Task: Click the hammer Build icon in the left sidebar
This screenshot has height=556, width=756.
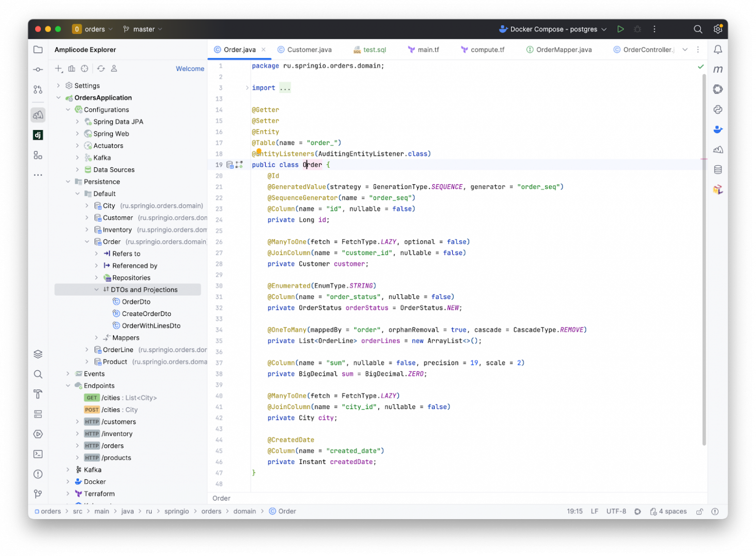Action: (38, 394)
